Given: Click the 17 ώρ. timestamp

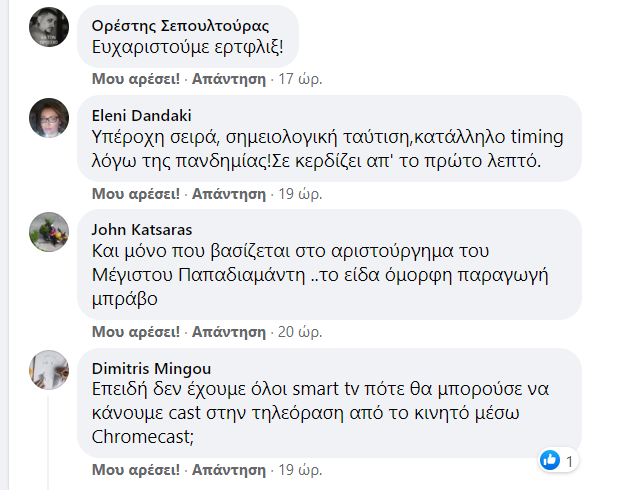Looking at the screenshot, I should [x=300, y=79].
